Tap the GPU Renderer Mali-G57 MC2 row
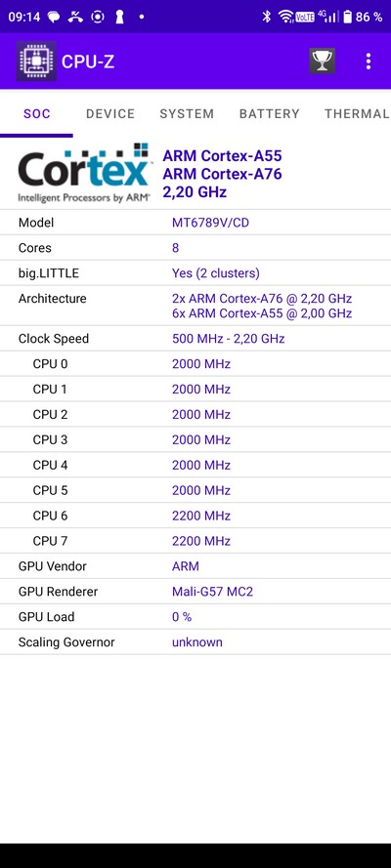391x868 pixels. tap(195, 592)
